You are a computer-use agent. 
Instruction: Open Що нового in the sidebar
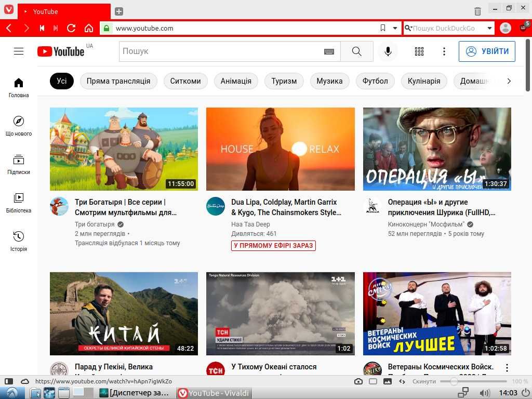pos(19,126)
